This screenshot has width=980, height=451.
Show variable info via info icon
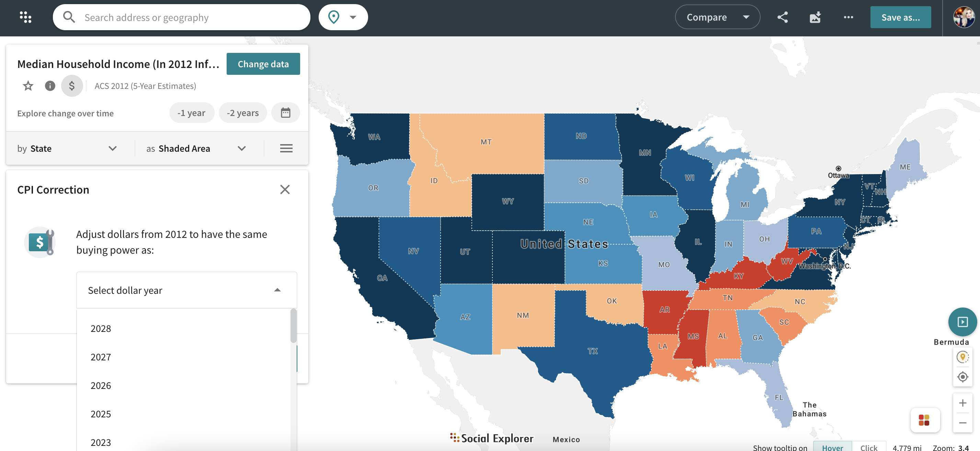point(50,86)
